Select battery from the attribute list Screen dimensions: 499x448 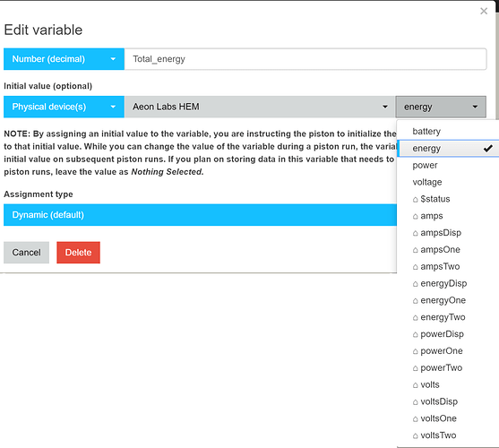click(x=448, y=131)
